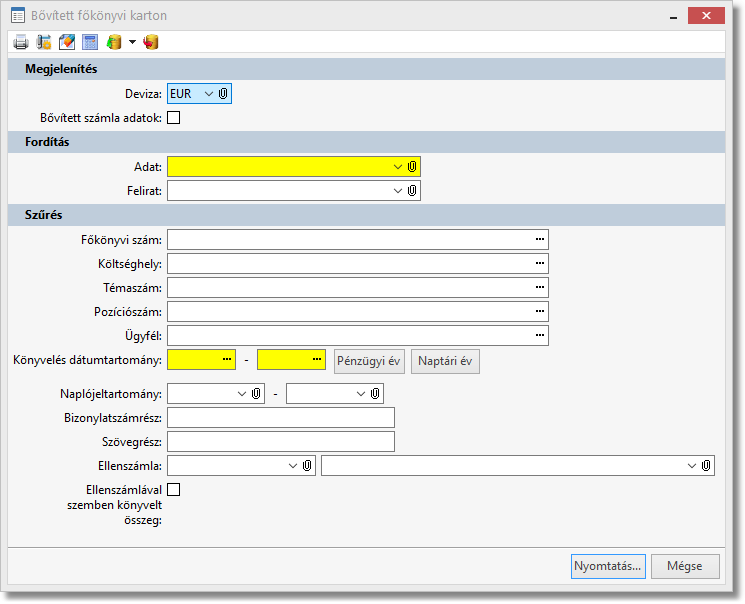Click the Mégse button
Viewport: 745px width, 604px height.
(685, 566)
